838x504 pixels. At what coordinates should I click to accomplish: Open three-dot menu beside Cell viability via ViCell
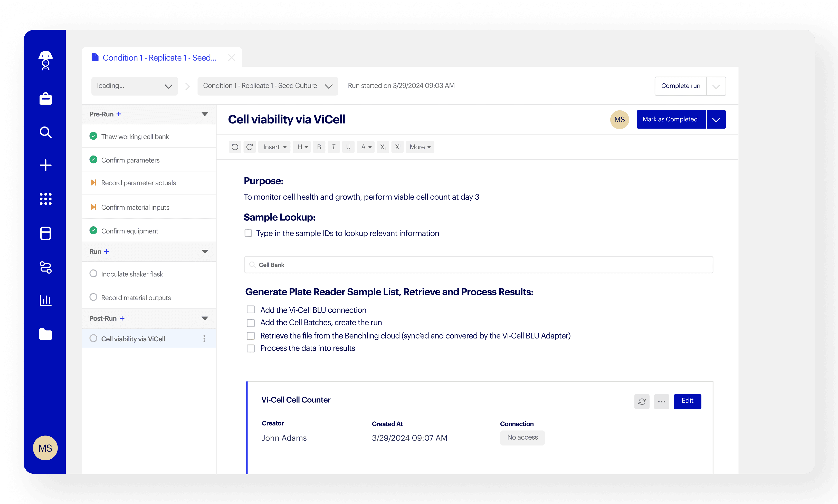coord(204,338)
